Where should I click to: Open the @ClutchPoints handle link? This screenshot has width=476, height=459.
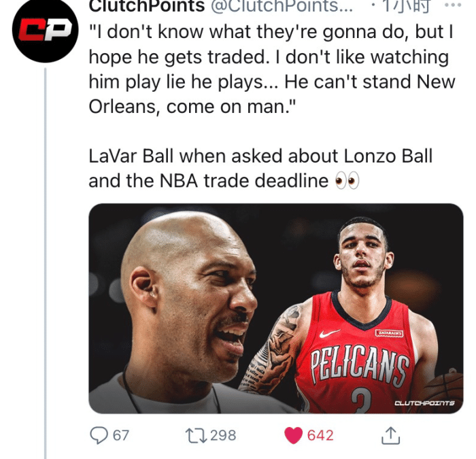pos(282,6)
